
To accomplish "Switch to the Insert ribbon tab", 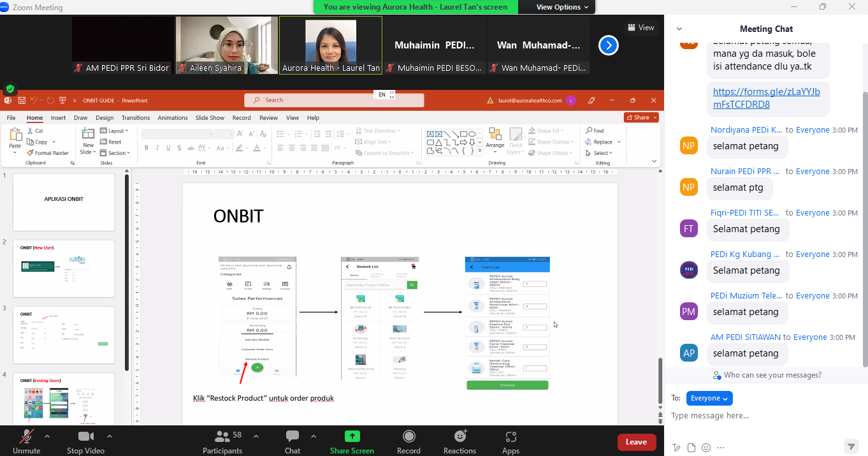I will [59, 118].
